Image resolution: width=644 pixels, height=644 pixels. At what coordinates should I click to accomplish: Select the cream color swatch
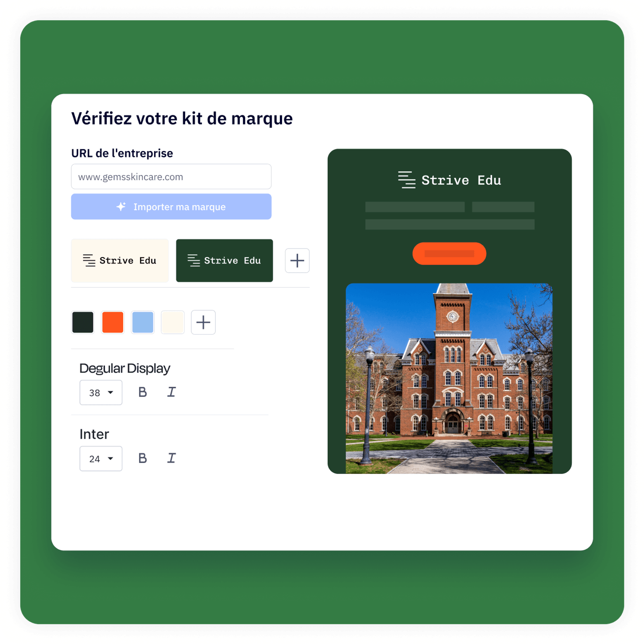173,322
